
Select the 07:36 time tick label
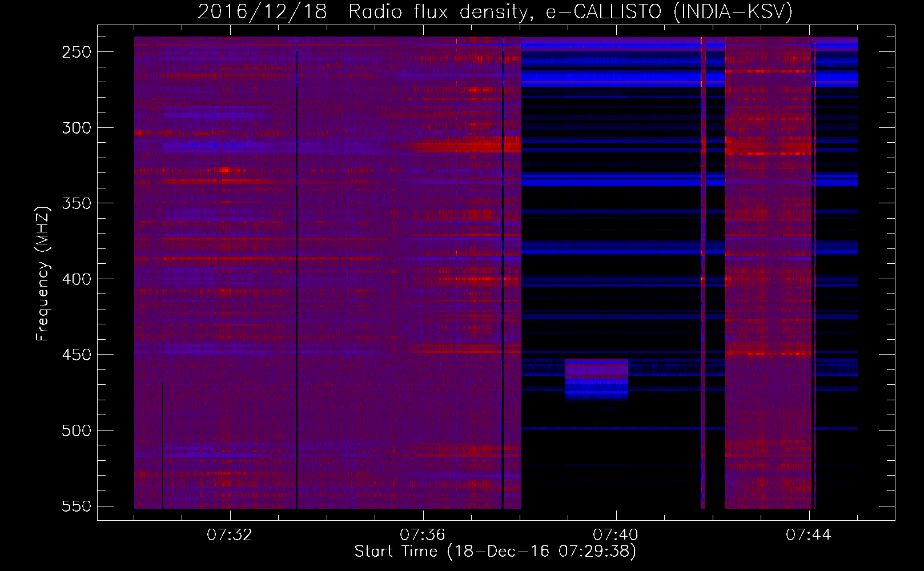point(423,535)
